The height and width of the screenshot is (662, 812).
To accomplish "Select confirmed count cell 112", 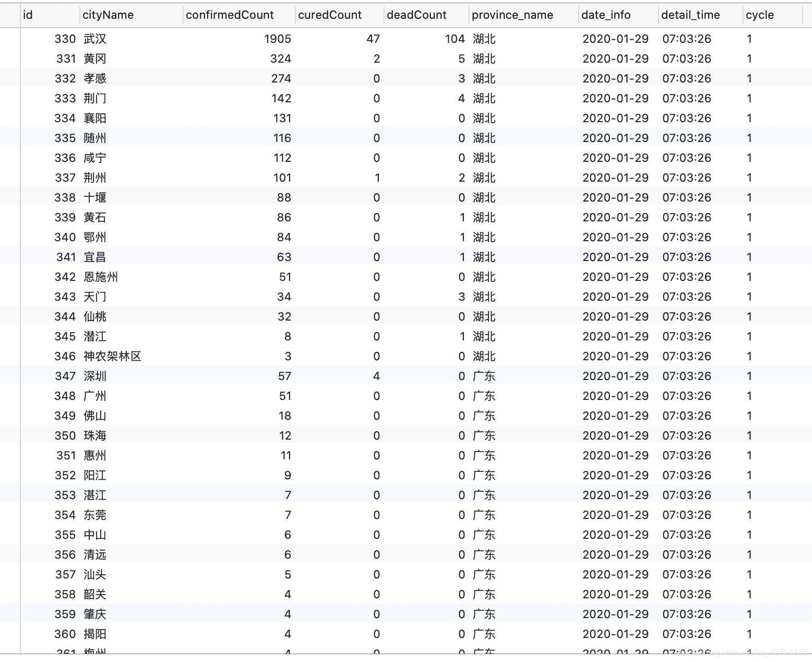I will tap(282, 158).
